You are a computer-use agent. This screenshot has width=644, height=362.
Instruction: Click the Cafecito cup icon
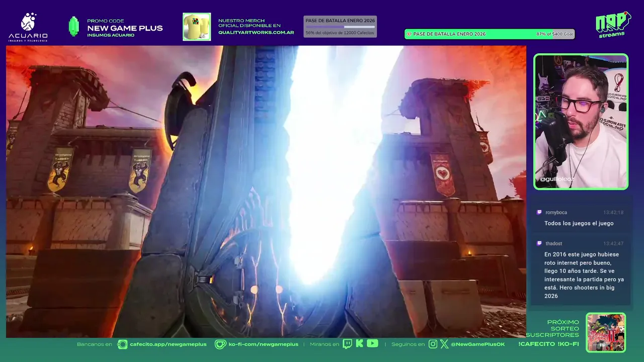[122, 344]
